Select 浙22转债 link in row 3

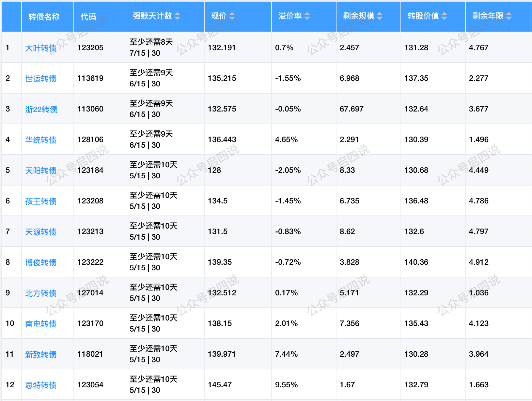click(x=41, y=110)
